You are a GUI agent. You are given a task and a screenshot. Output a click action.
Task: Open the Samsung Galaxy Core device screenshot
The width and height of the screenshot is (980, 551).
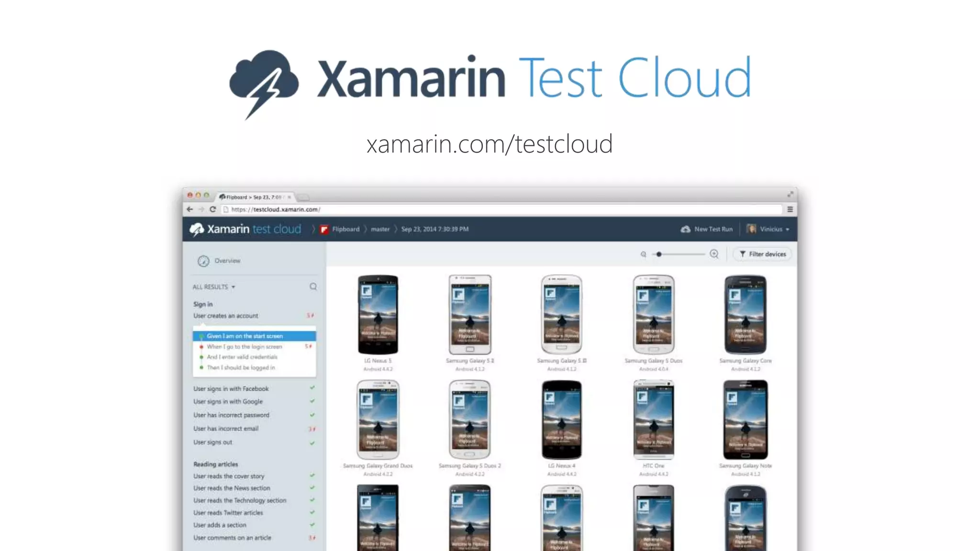(746, 314)
